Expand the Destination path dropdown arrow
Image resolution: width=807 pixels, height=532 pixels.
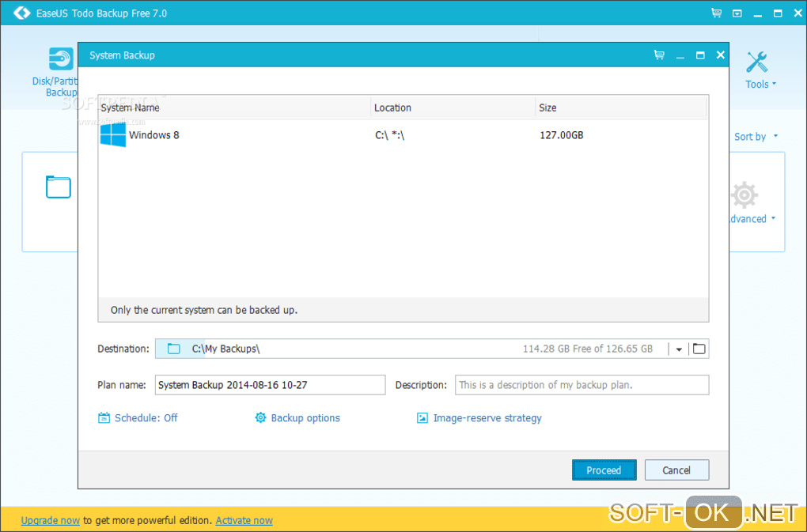(679, 349)
